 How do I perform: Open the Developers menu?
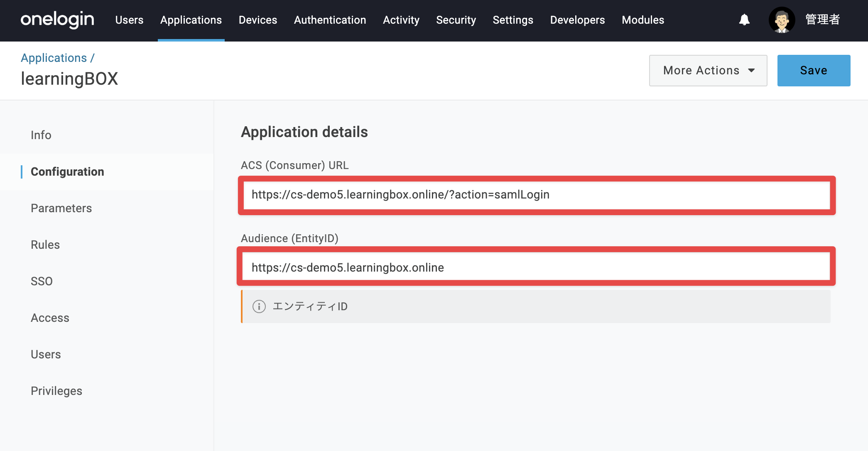[x=578, y=20]
